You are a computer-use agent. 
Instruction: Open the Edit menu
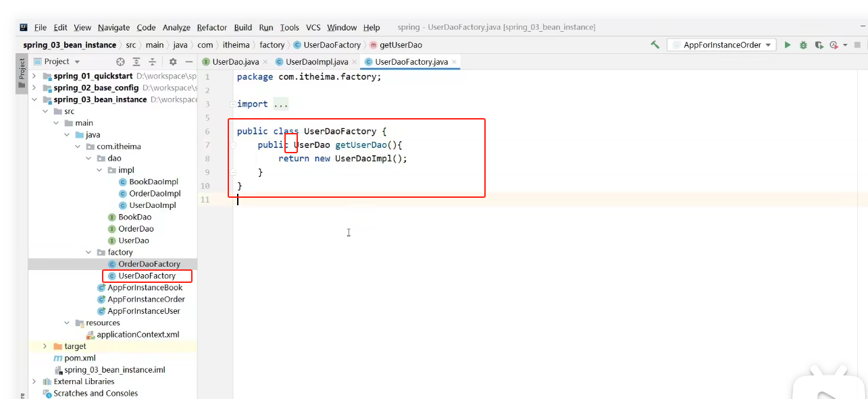pyautogui.click(x=61, y=28)
